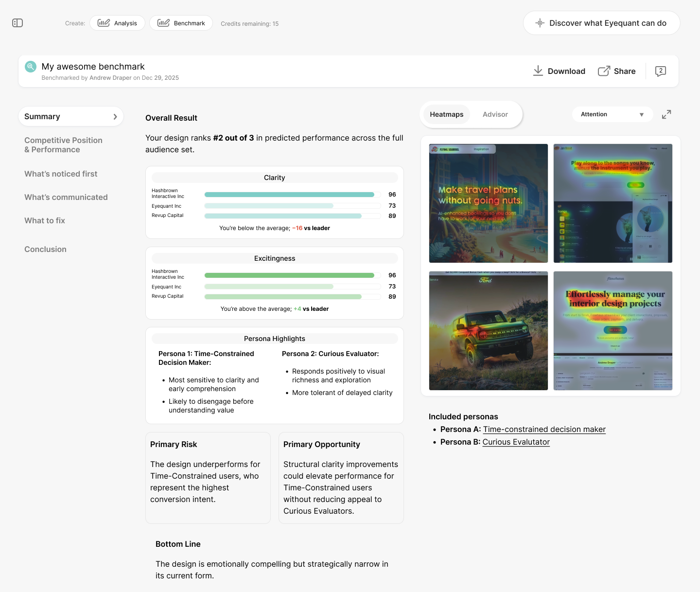Click the 'Bottom Line' heading

[178, 544]
